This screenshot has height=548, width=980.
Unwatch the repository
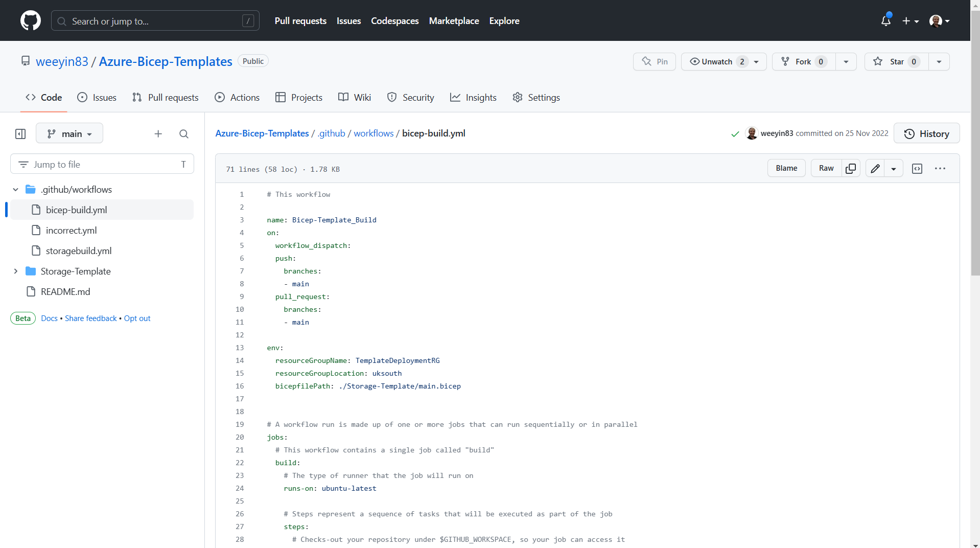[717, 61]
